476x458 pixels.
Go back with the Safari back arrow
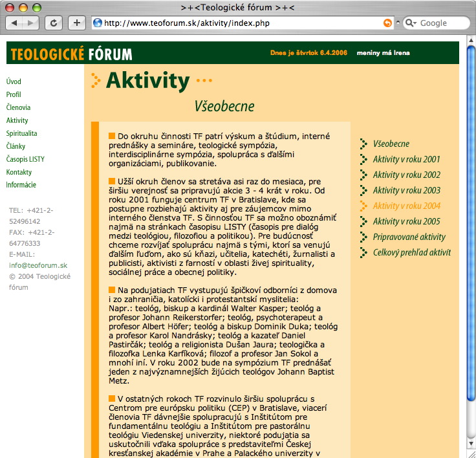pos(14,23)
